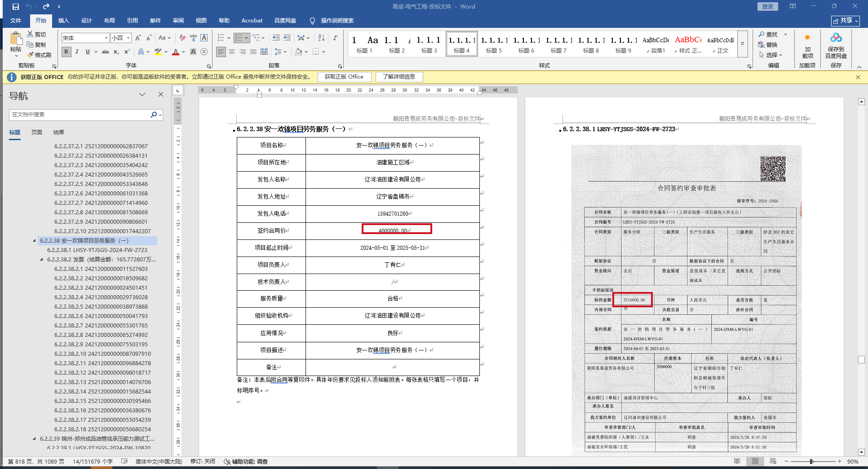The width and height of the screenshot is (868, 469).
Task: Click the 了解详细信息 button
Action: point(399,77)
